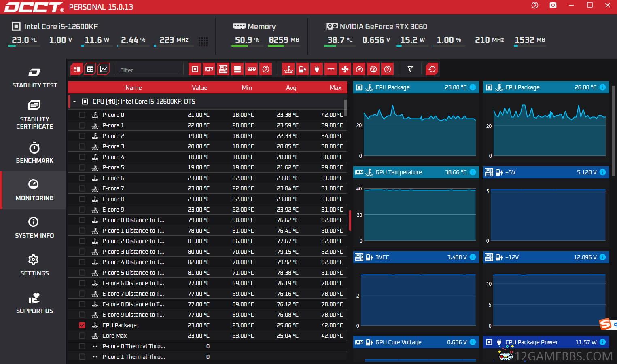
Task: Click the memory hardware filter icon
Action: tap(252, 69)
